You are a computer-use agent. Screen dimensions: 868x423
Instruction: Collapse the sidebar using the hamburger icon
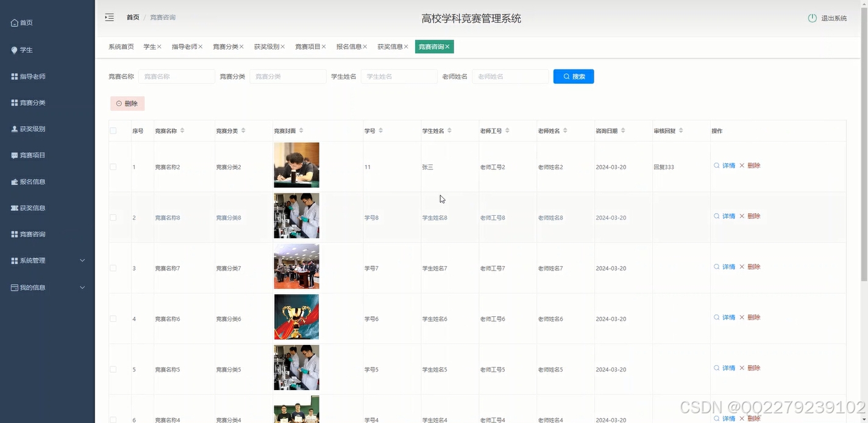coord(109,18)
